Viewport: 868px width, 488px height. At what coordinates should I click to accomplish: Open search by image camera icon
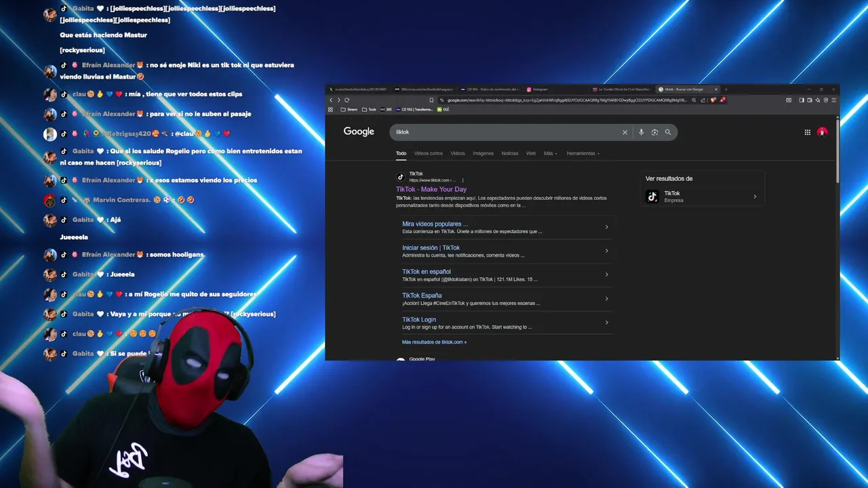point(654,132)
